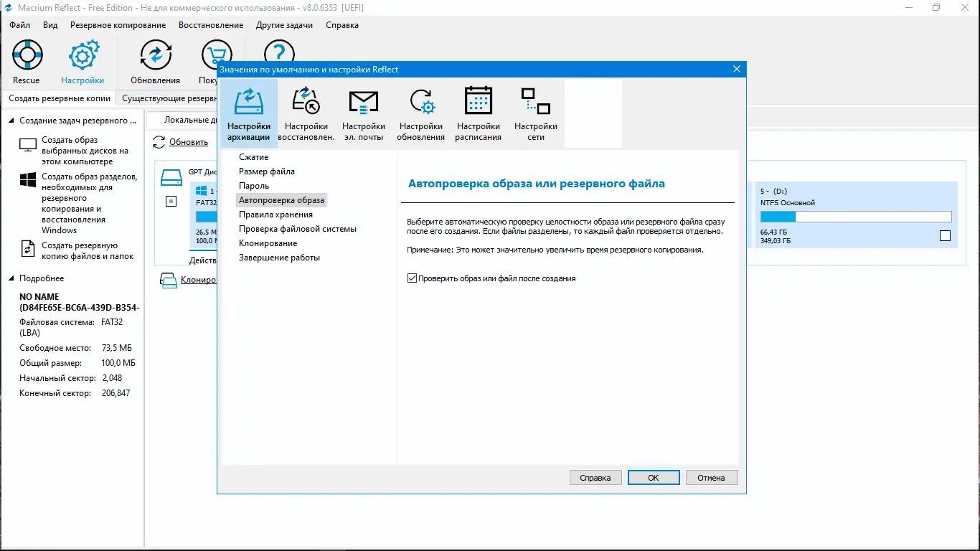Click the file and folder backup icon
Viewport: 980px width, 551px height.
coord(28,248)
